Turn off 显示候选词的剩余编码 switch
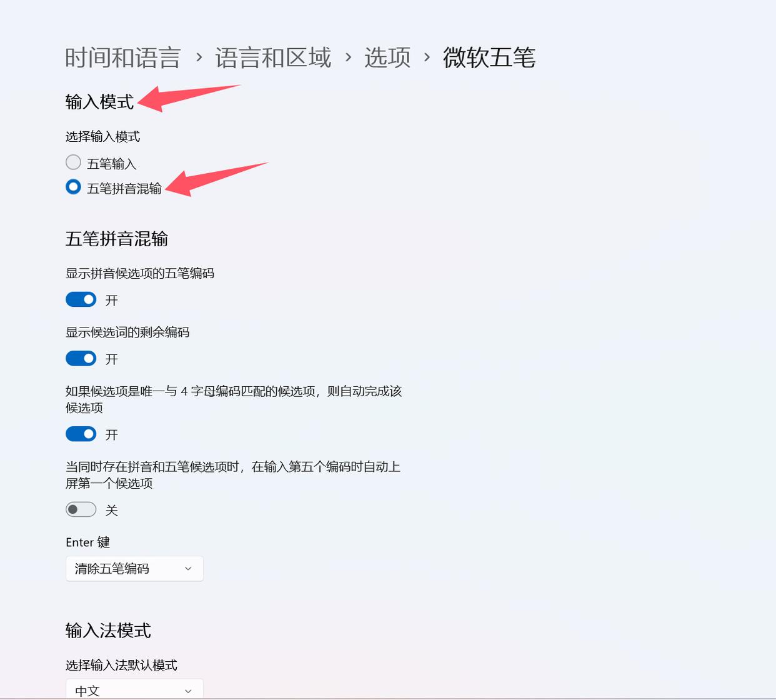 81,359
